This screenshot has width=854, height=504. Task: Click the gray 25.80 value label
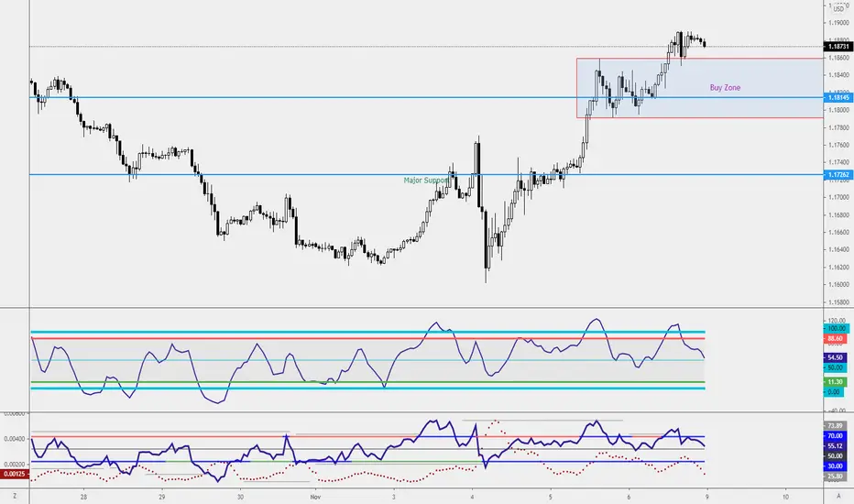point(836,477)
